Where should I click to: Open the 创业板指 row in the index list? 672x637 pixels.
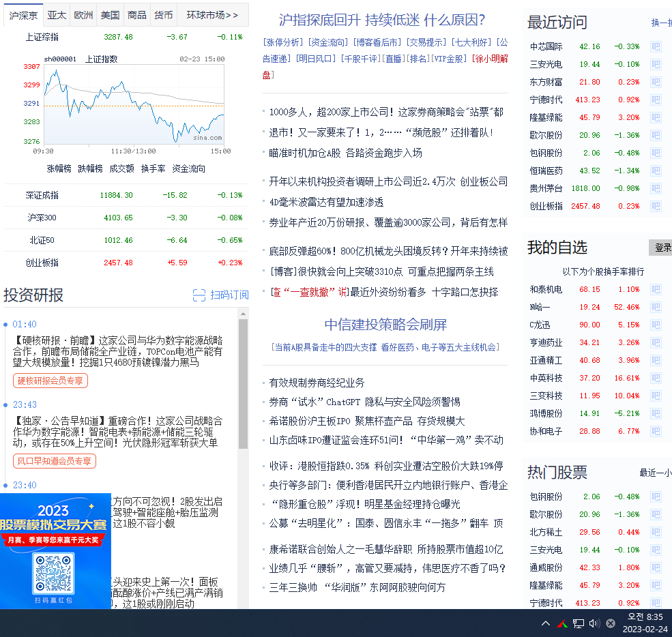(126, 263)
